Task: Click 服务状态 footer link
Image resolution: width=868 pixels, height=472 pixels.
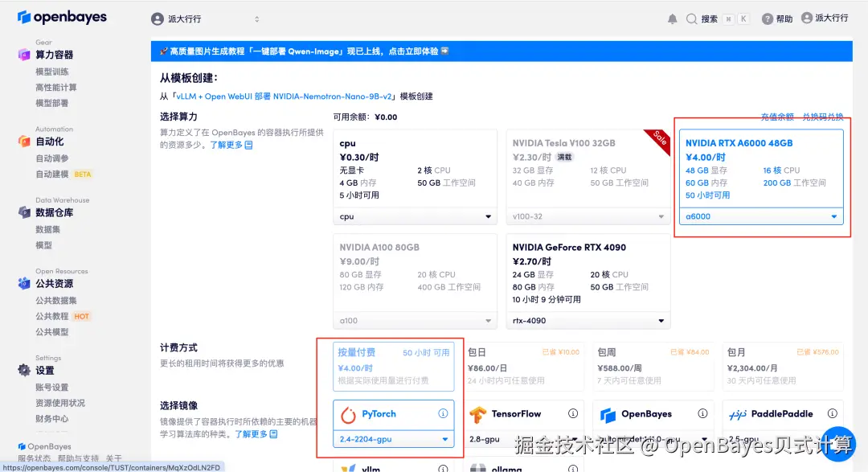Action: 35,458
